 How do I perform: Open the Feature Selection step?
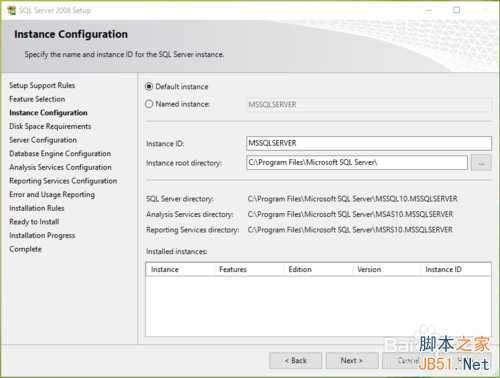pyautogui.click(x=37, y=99)
